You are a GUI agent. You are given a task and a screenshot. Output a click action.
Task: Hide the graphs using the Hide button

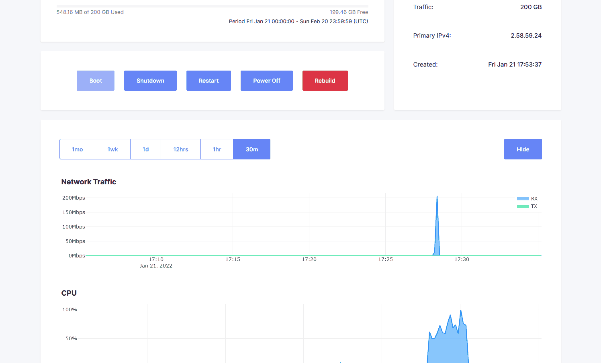[523, 149]
